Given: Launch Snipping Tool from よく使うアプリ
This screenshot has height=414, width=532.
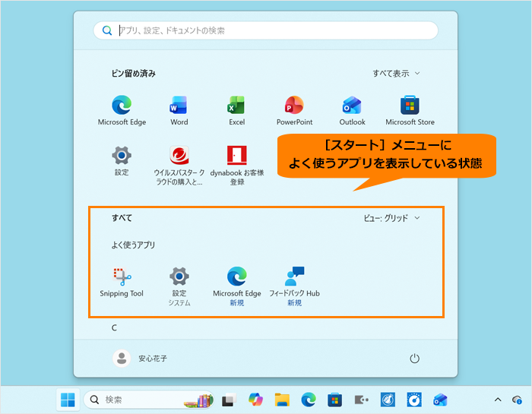Looking at the screenshot, I should coord(122,282).
